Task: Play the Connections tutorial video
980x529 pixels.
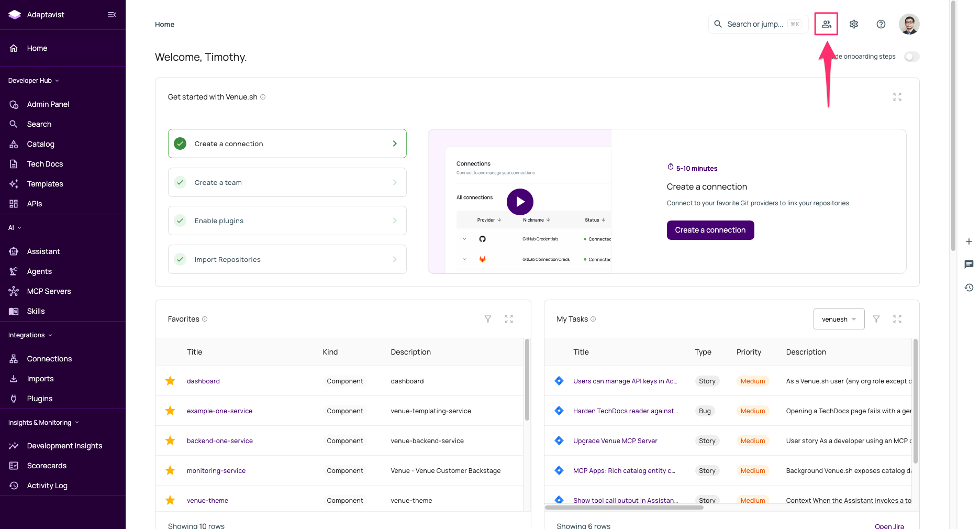Action: [x=520, y=202]
